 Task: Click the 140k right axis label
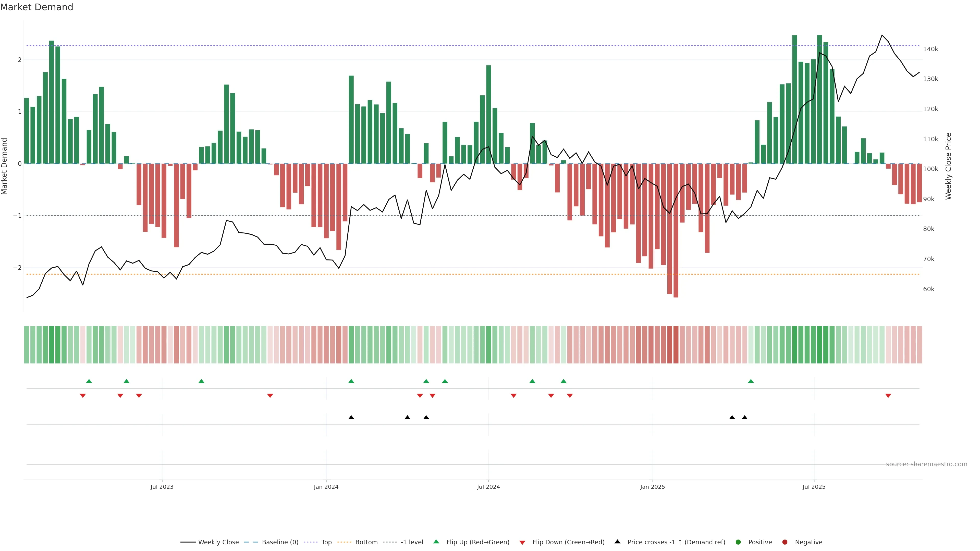coord(930,49)
